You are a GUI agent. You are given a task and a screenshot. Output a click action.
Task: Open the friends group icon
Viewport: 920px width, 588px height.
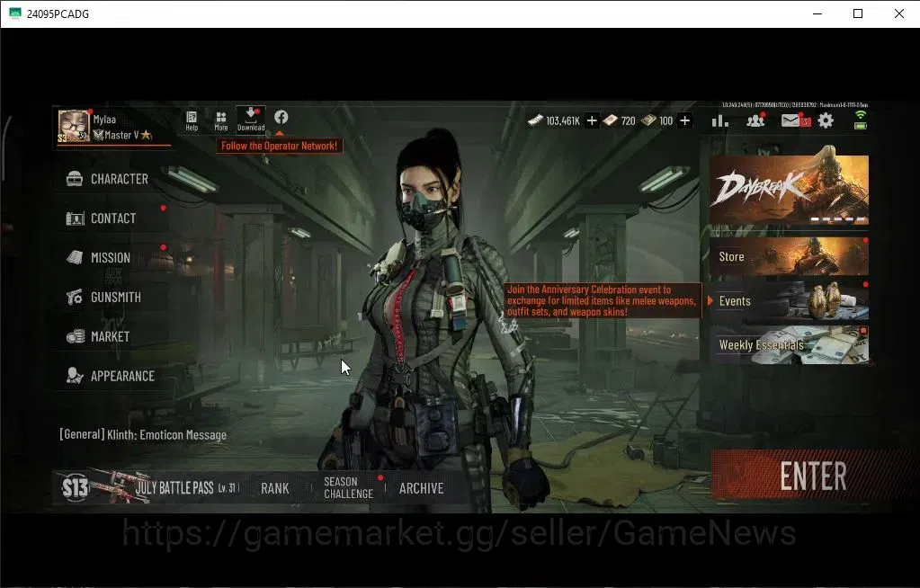(755, 120)
